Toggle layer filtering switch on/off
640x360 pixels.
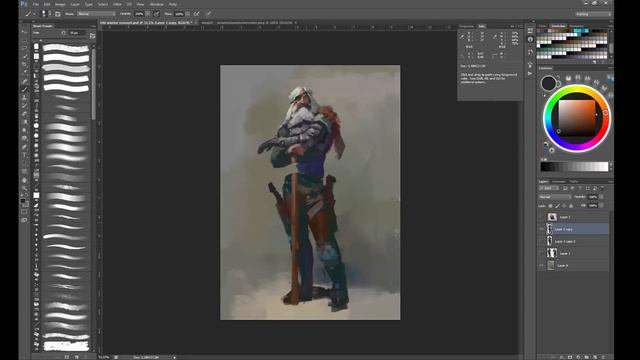pos(603,188)
